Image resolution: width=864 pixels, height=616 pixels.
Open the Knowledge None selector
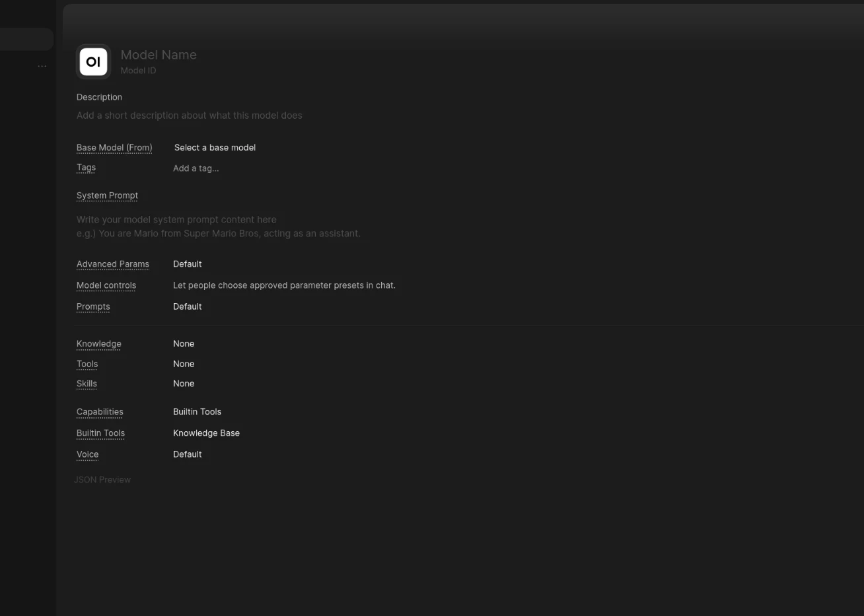click(184, 344)
